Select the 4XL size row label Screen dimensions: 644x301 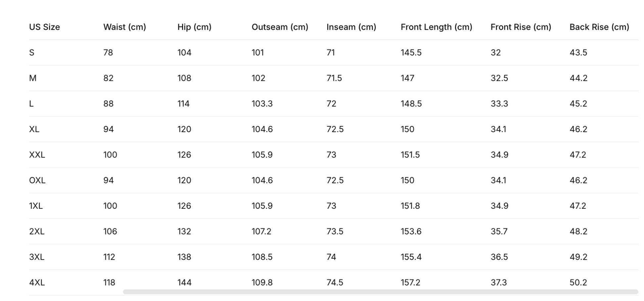pos(37,282)
